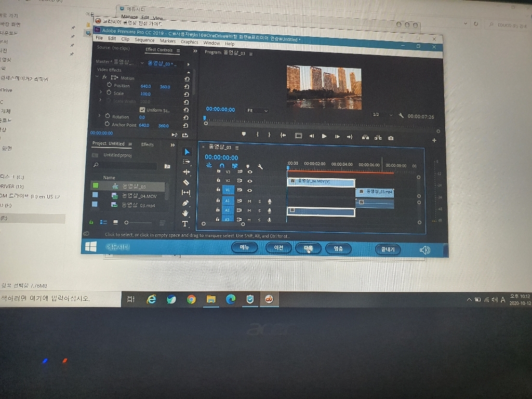Solo audio track A2
The height and width of the screenshot is (399, 532).
(260, 211)
